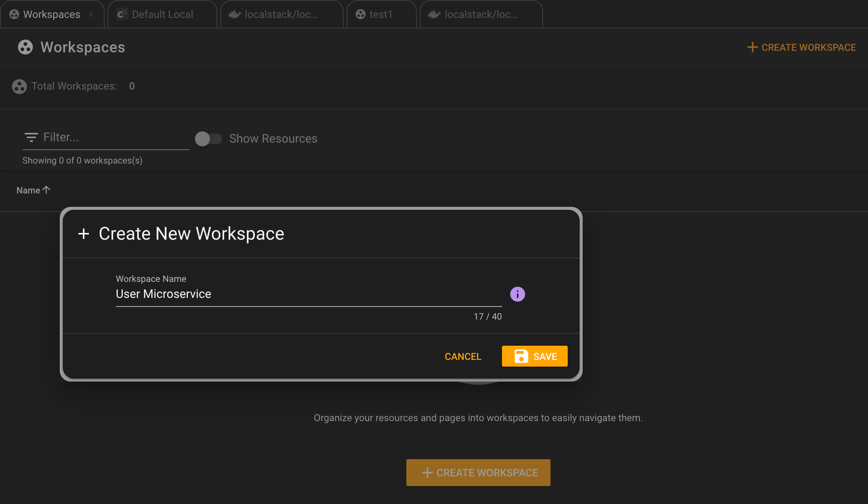The width and height of the screenshot is (868, 504).
Task: Click the 17 / 40 character counter
Action: [487, 317]
